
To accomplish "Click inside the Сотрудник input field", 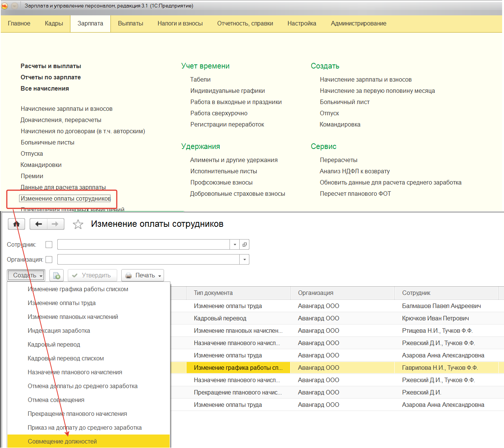I will tap(143, 245).
